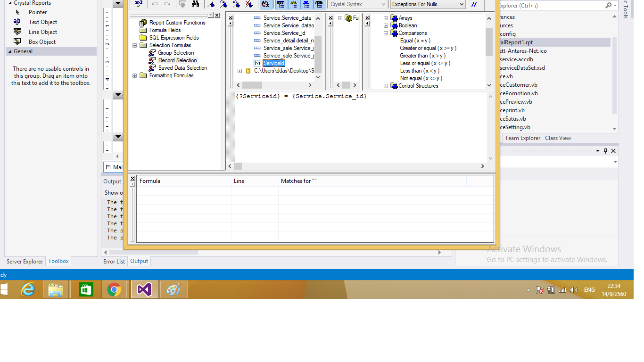This screenshot has height=362, width=644.
Task: Expand the Boolean operator folder
Action: (x=386, y=25)
